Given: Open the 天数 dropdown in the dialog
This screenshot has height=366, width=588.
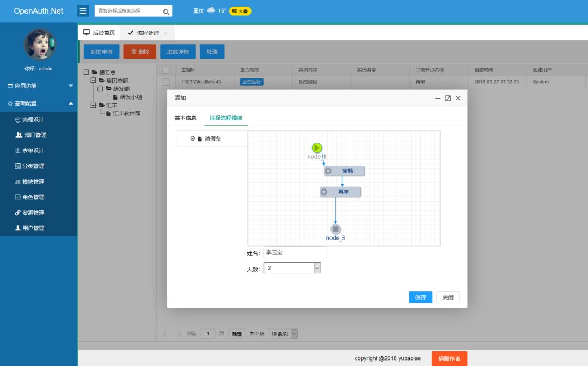Looking at the screenshot, I should coord(317,267).
